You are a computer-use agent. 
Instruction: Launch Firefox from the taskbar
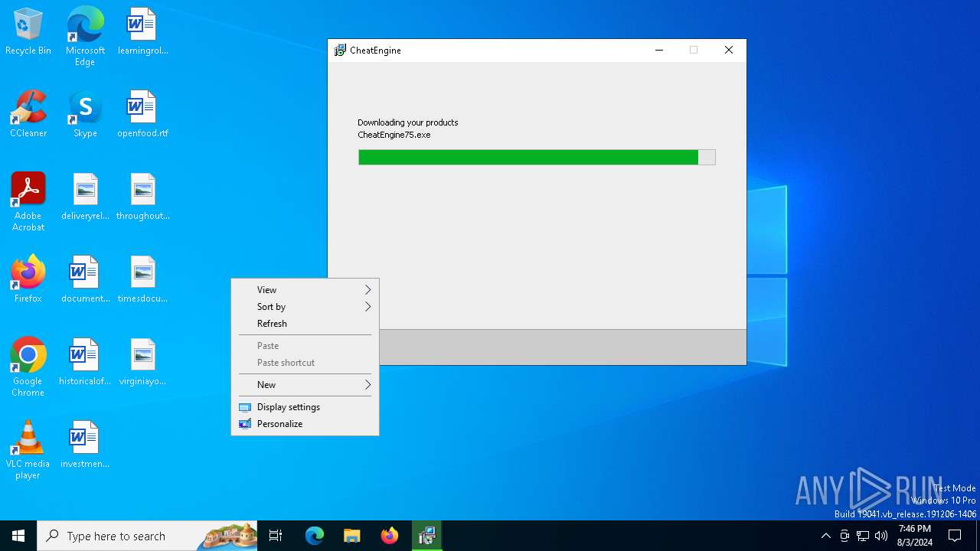tap(390, 536)
